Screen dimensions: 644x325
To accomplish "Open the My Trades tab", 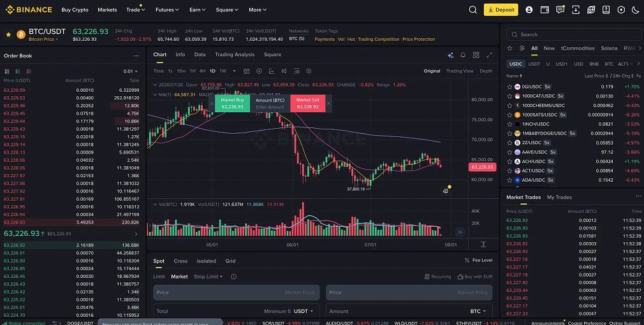I will click(x=559, y=198).
